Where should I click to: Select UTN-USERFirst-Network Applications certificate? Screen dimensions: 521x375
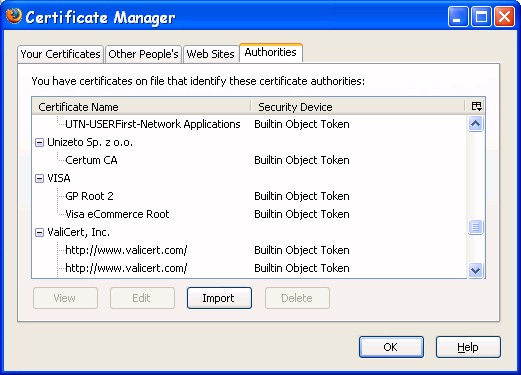pos(153,124)
